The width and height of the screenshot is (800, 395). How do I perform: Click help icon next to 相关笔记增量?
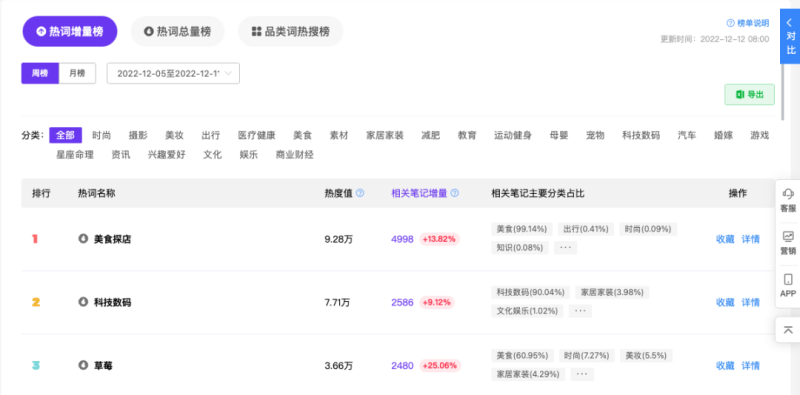pos(455,193)
